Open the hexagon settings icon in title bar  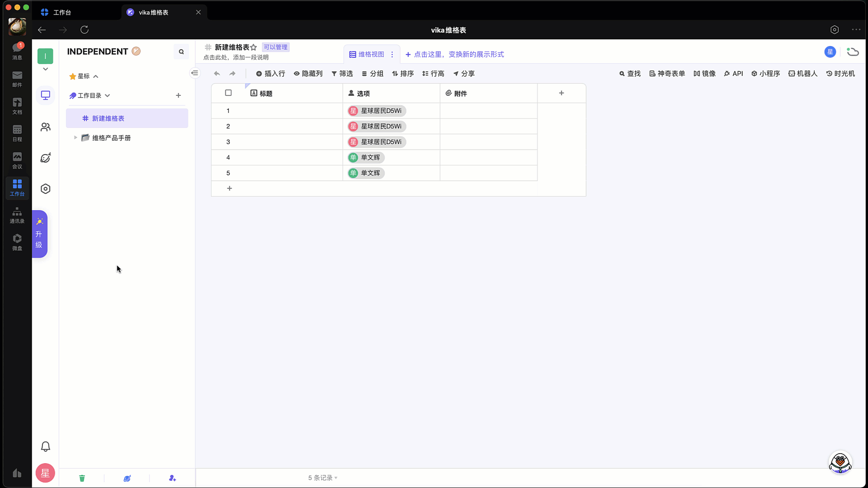(x=835, y=30)
